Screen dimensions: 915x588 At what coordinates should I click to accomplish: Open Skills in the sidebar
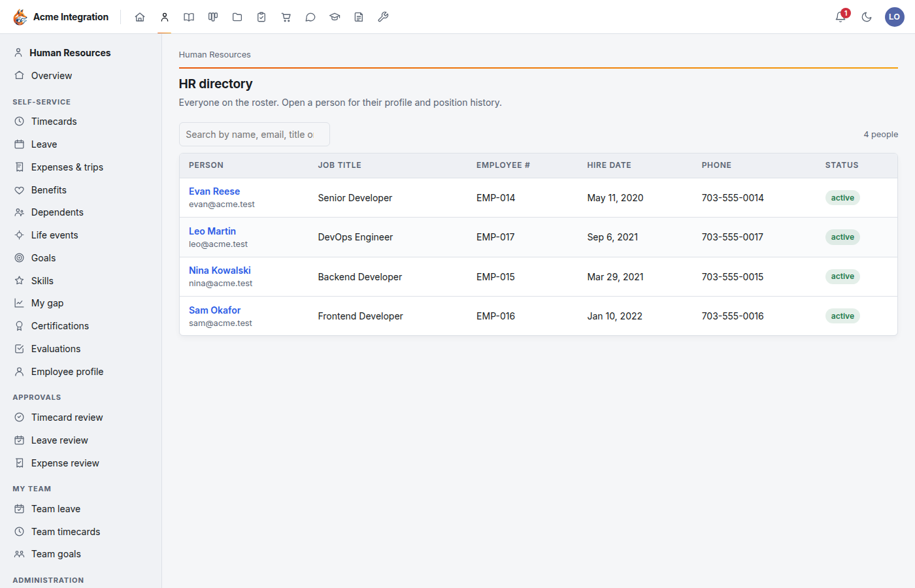point(80,281)
